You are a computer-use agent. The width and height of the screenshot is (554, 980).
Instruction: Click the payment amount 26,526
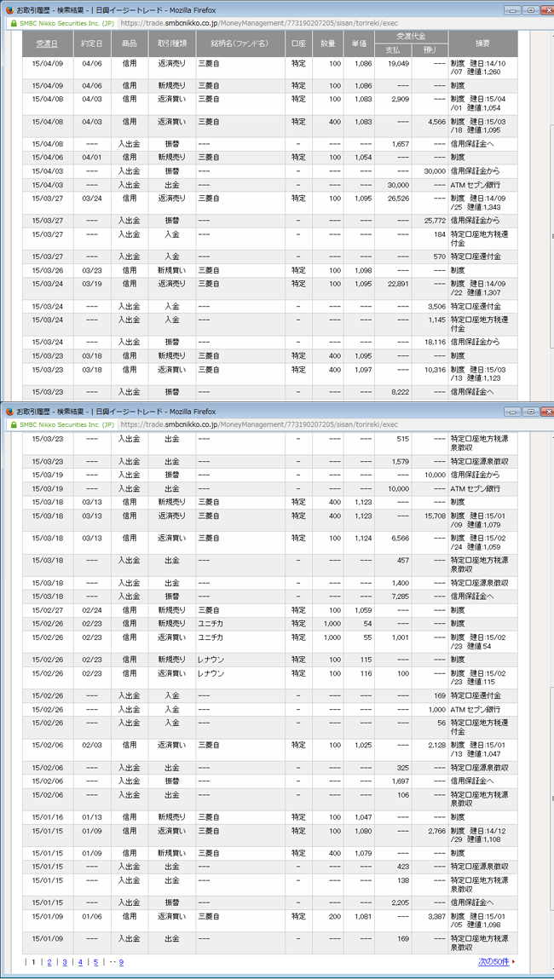(x=398, y=198)
